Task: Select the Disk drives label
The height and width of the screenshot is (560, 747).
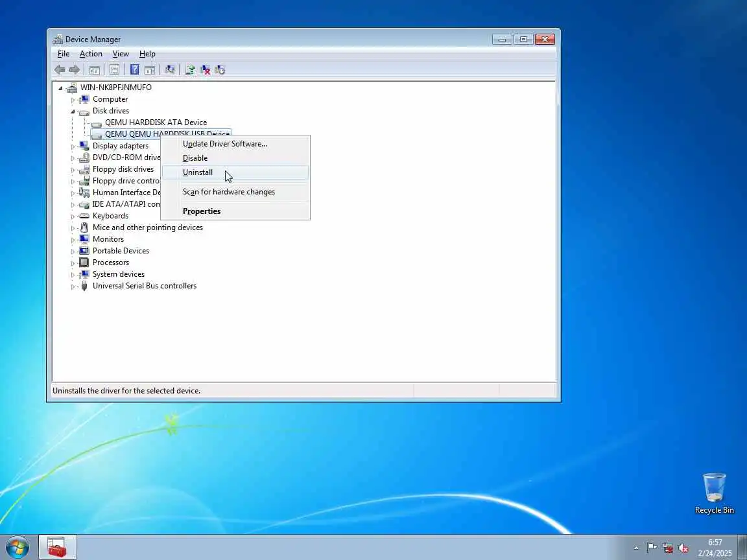Action: coord(111,111)
